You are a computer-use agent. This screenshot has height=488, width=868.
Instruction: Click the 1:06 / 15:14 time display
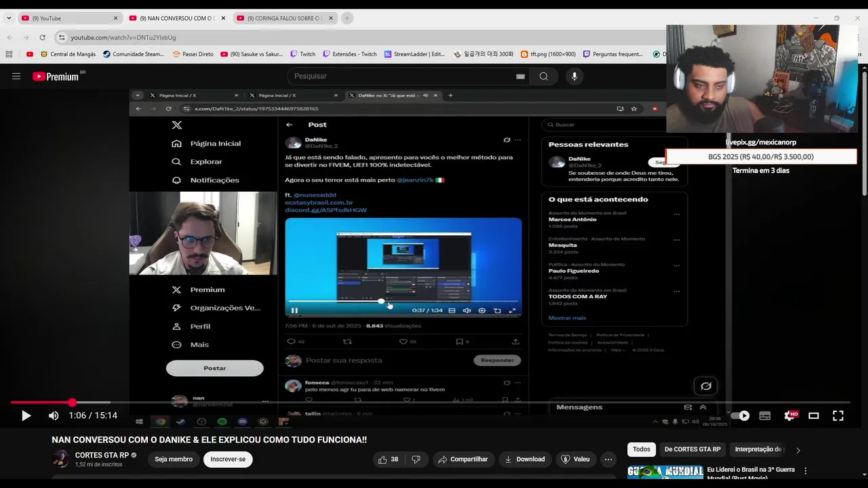[x=93, y=415]
